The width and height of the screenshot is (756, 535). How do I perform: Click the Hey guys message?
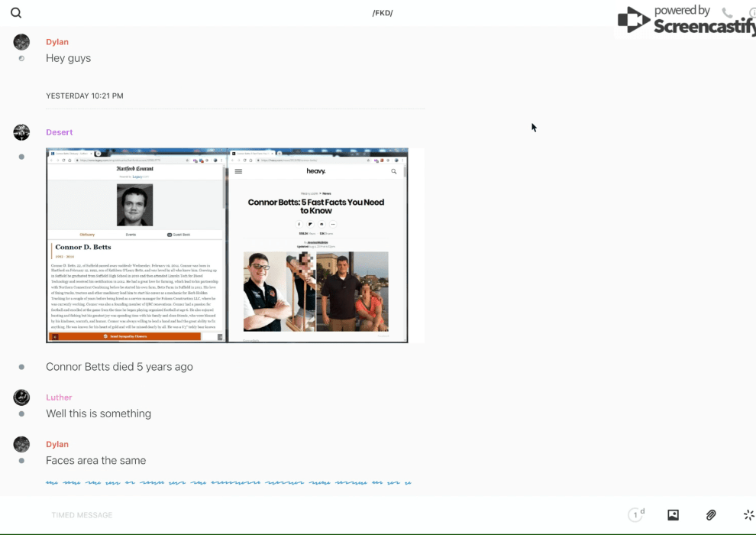(x=68, y=58)
